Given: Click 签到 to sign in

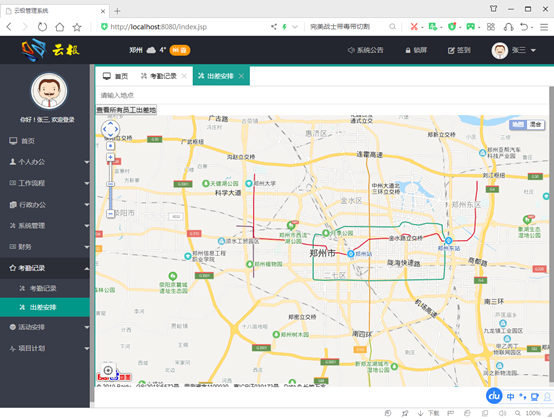Looking at the screenshot, I should coord(459,50).
